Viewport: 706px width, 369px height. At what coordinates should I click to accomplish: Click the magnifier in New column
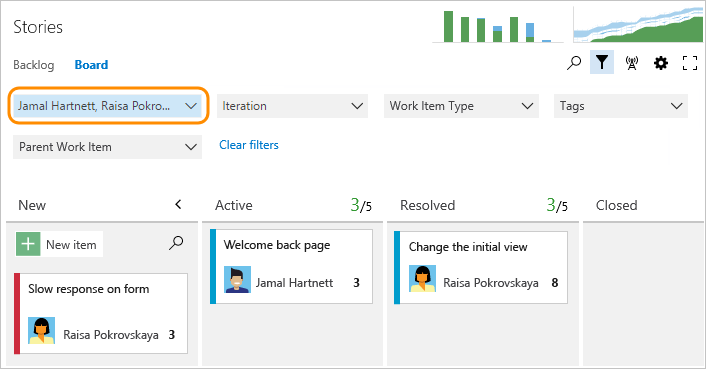pos(176,243)
